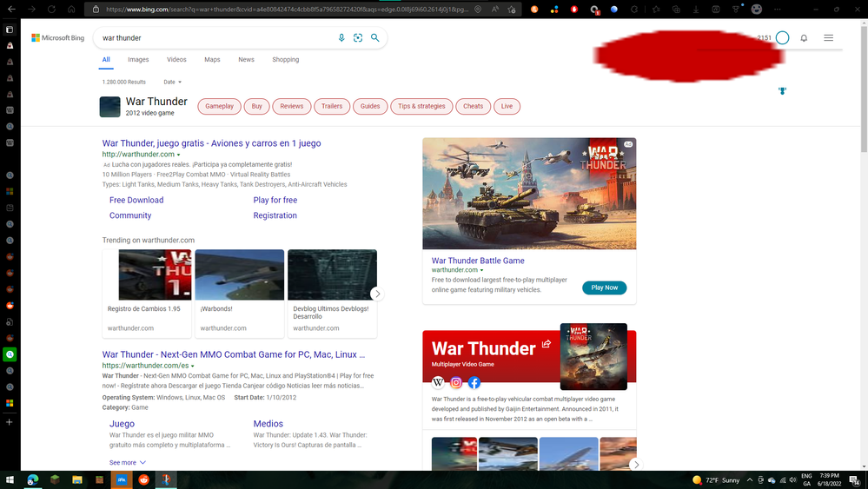
Task: Click the Trailers chip
Action: click(332, 106)
